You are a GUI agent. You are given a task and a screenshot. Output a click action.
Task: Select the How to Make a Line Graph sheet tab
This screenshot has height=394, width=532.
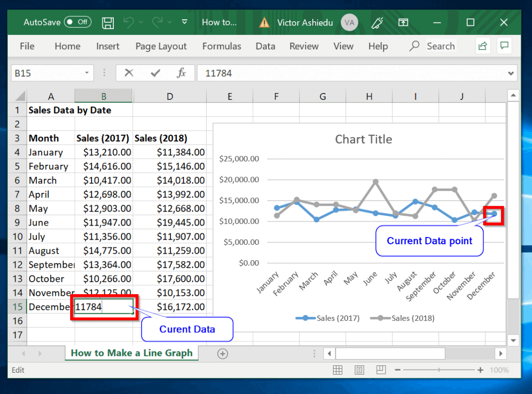(131, 353)
